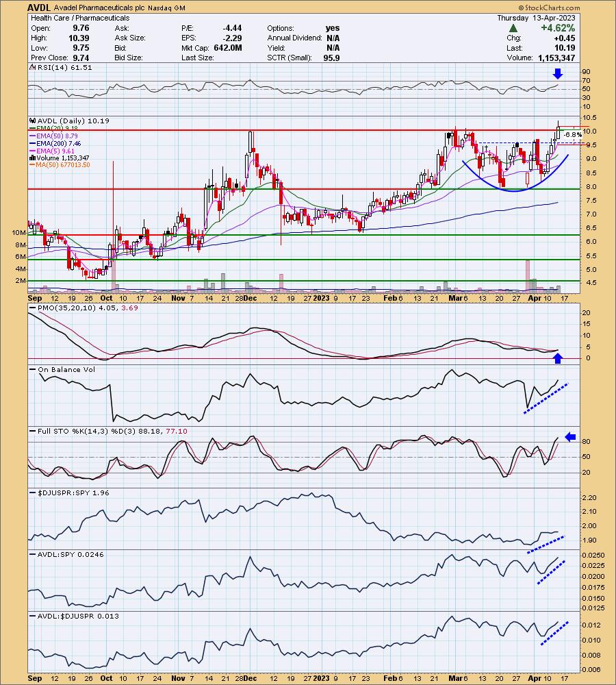The image size is (616, 685).
Task: Click the date Thursday 13-Apr-2023
Action: pos(536,18)
